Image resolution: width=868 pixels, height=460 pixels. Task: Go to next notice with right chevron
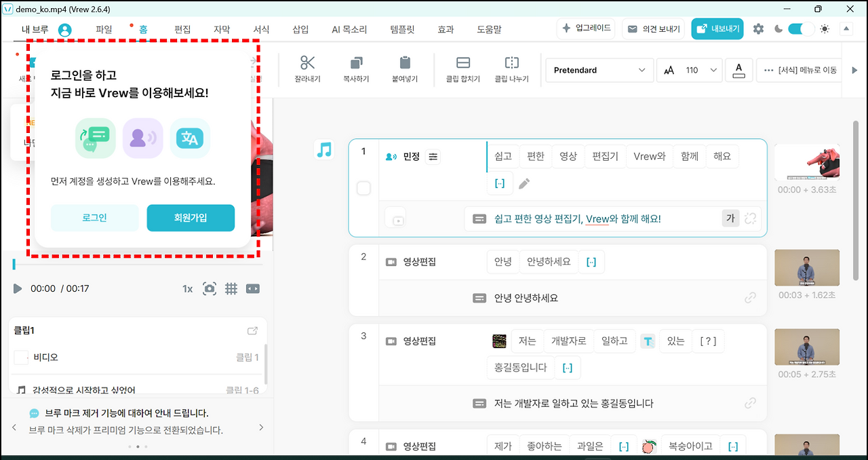pyautogui.click(x=262, y=427)
